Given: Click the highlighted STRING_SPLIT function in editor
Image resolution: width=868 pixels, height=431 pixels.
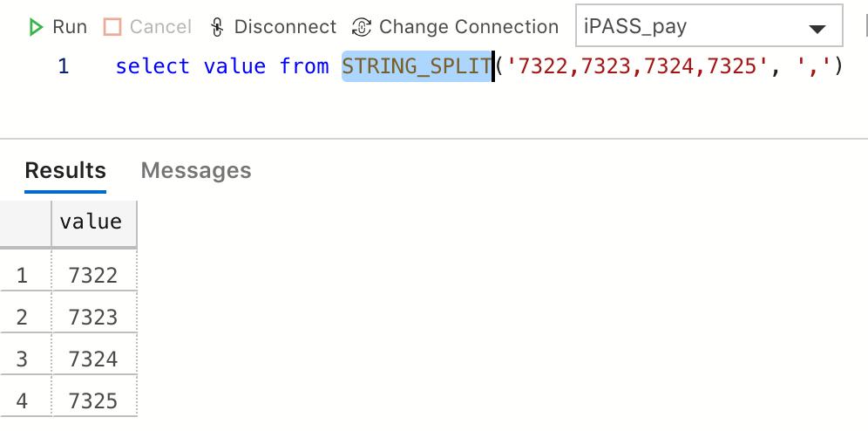Looking at the screenshot, I should point(417,66).
